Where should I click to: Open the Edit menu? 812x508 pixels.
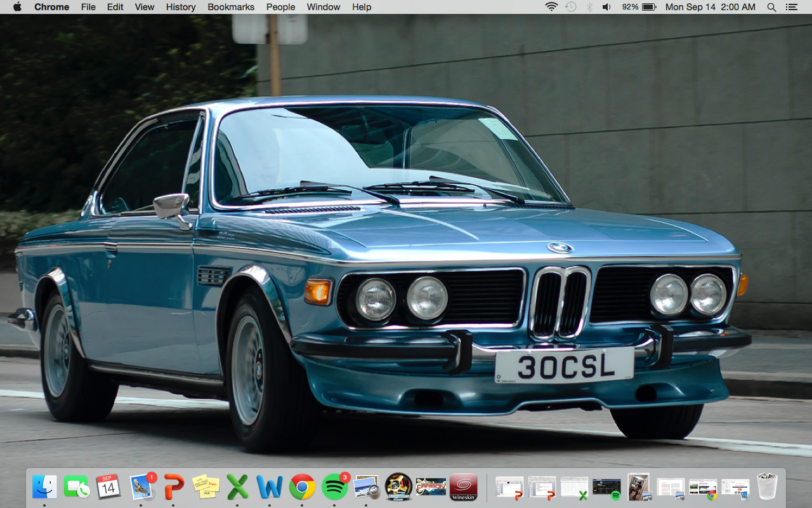[115, 7]
